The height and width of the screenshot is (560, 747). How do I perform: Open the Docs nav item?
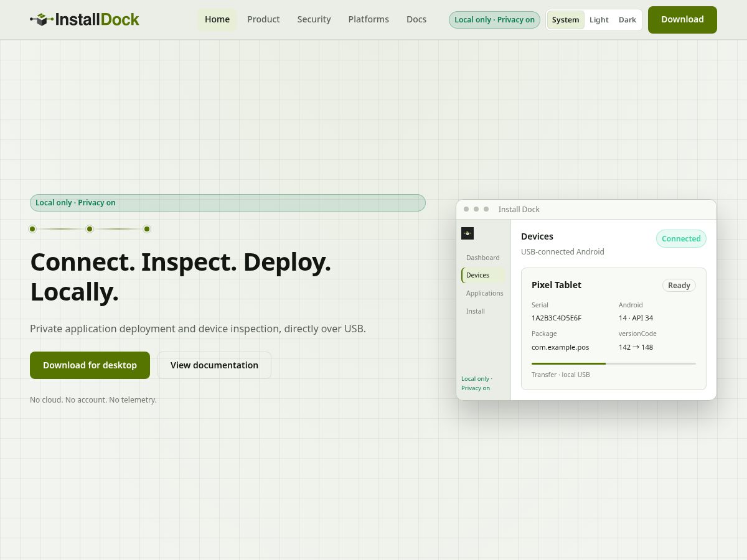(416, 19)
